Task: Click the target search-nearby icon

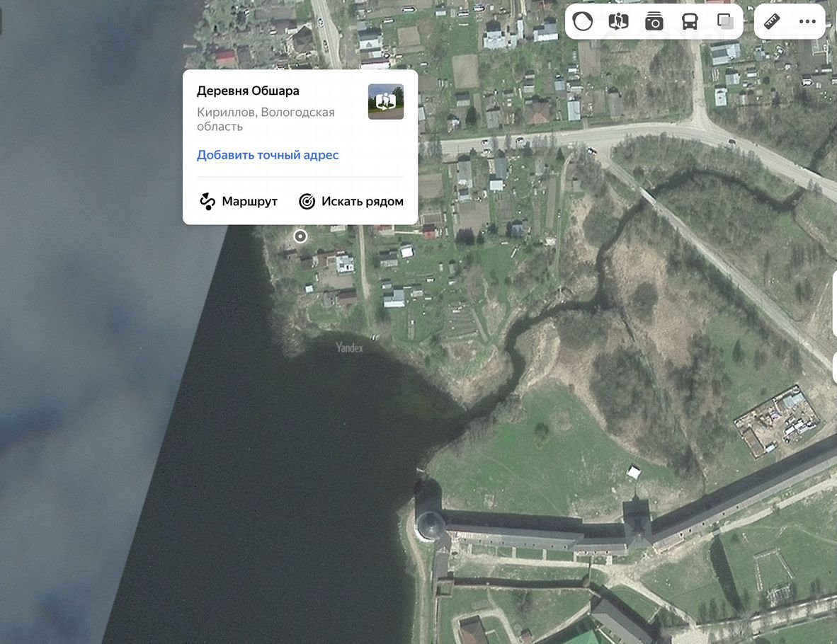Action: tap(307, 202)
